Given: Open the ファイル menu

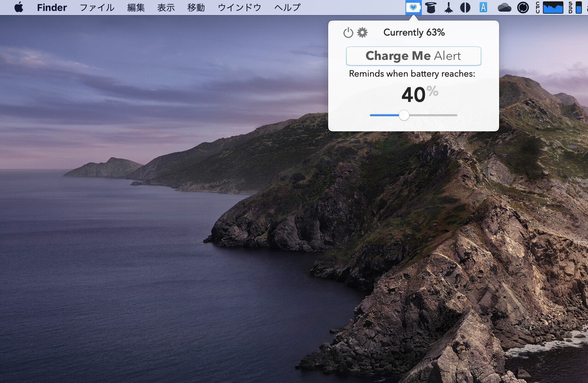Looking at the screenshot, I should pyautogui.click(x=97, y=7).
